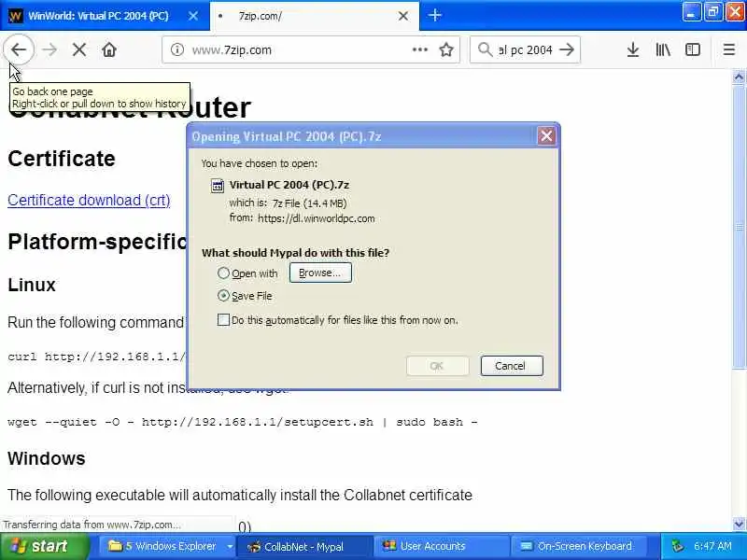Click the 7z file icon in dialog
747x560 pixels.
218,185
